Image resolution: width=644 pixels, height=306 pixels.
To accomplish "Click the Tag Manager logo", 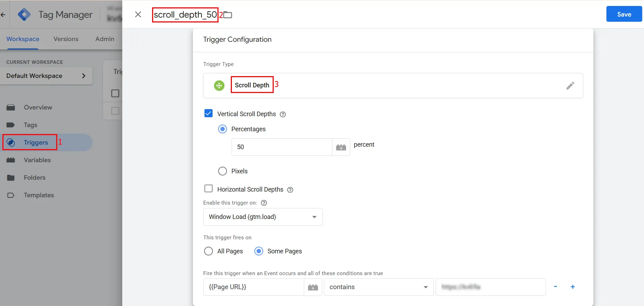I will [24, 14].
